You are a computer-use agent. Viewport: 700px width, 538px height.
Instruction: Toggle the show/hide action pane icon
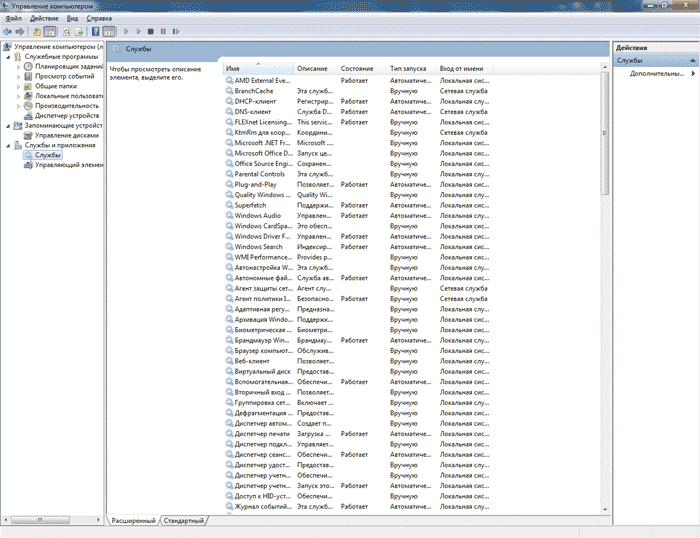tap(108, 32)
